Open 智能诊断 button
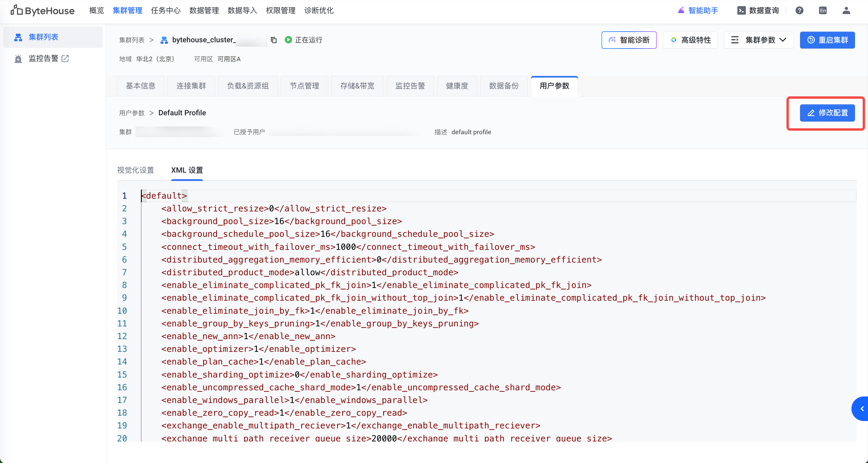This screenshot has height=463, width=868. pos(629,40)
